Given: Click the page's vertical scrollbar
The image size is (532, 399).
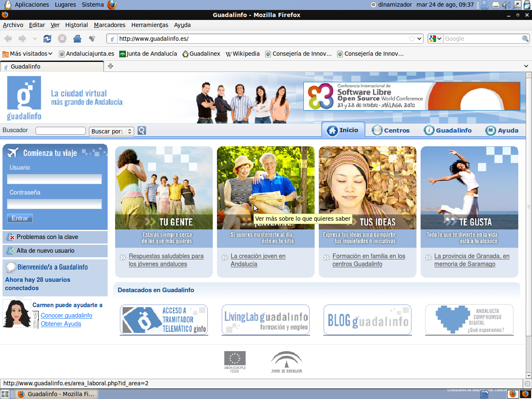Looking at the screenshot, I should click(529, 224).
